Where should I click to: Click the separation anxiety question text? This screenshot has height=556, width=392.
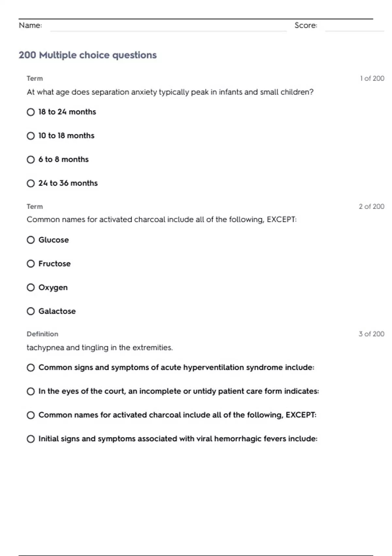[x=170, y=92]
